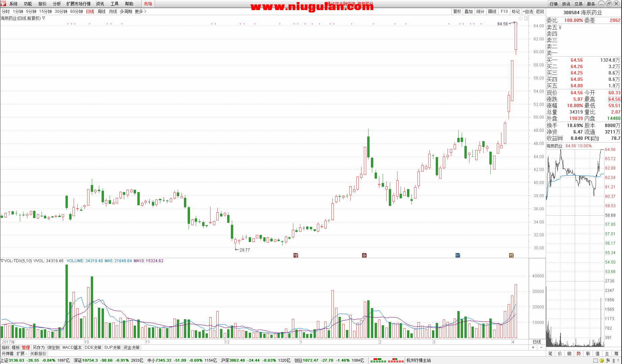Click the 榜 marker near chart end
This screenshot has height=364, width=622.
tap(511, 255)
